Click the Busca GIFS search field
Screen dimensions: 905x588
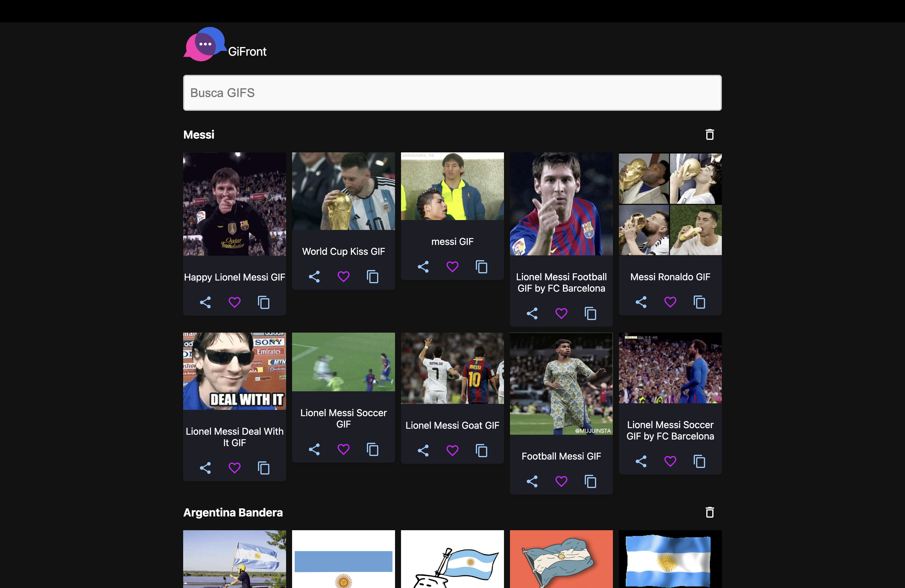[x=452, y=93]
